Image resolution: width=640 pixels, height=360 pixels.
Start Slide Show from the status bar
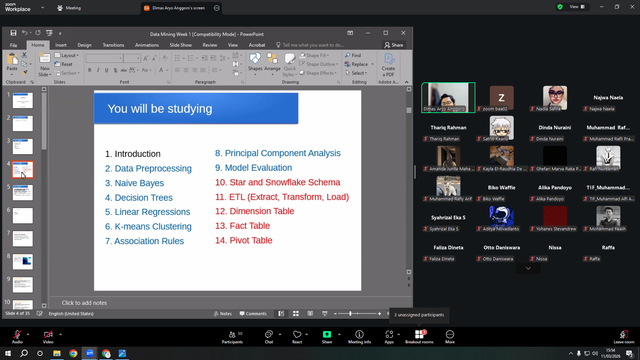pos(324,313)
